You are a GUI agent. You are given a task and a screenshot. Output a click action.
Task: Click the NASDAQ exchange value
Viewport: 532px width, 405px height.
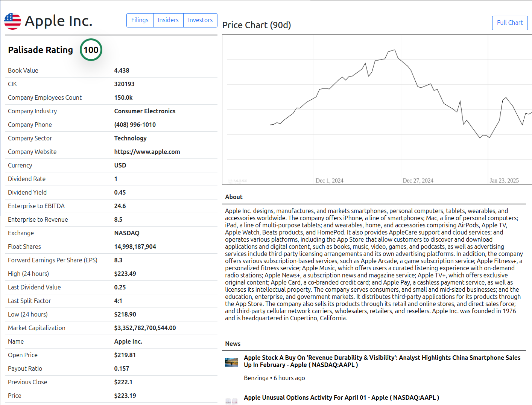pyautogui.click(x=127, y=233)
